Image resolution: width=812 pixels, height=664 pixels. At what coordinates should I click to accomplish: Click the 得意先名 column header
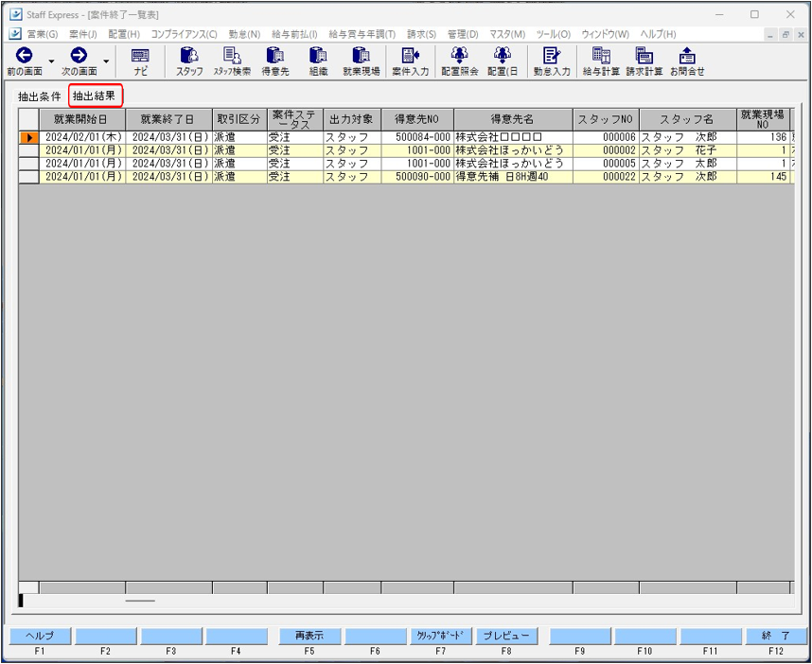click(x=513, y=119)
